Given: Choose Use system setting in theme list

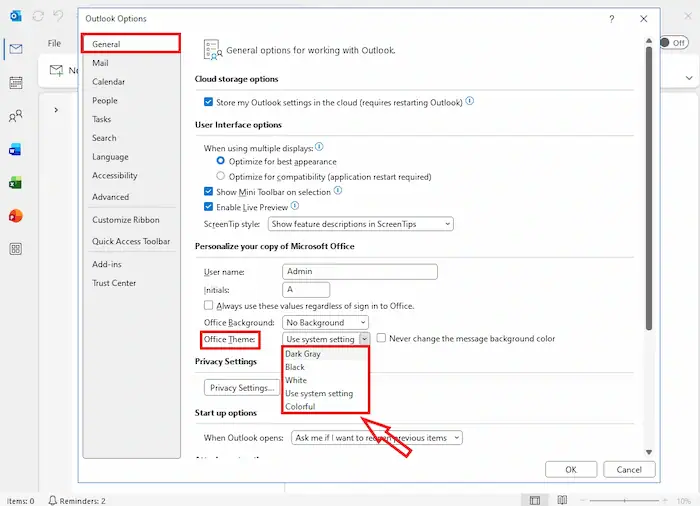Looking at the screenshot, I should (x=325, y=393).
